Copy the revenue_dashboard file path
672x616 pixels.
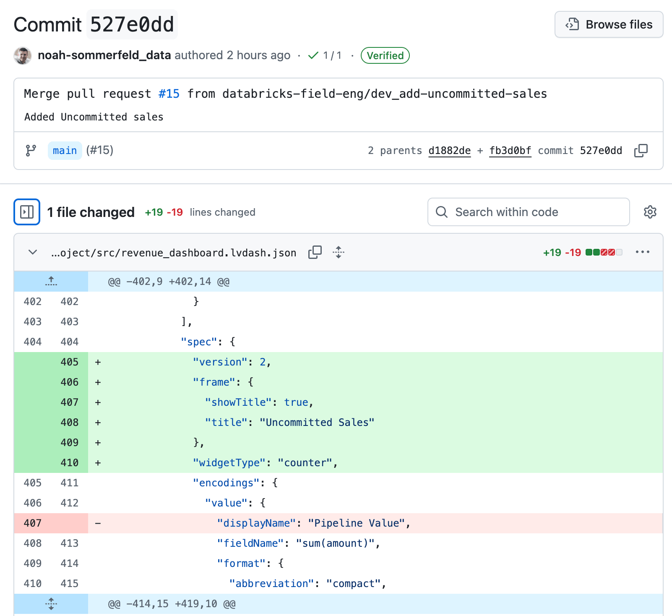tap(315, 252)
